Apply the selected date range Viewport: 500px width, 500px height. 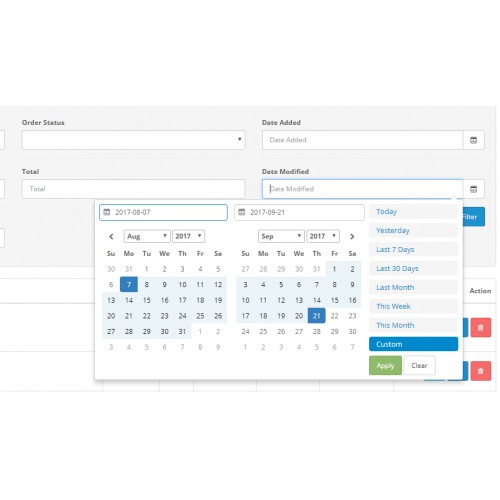[x=385, y=366]
